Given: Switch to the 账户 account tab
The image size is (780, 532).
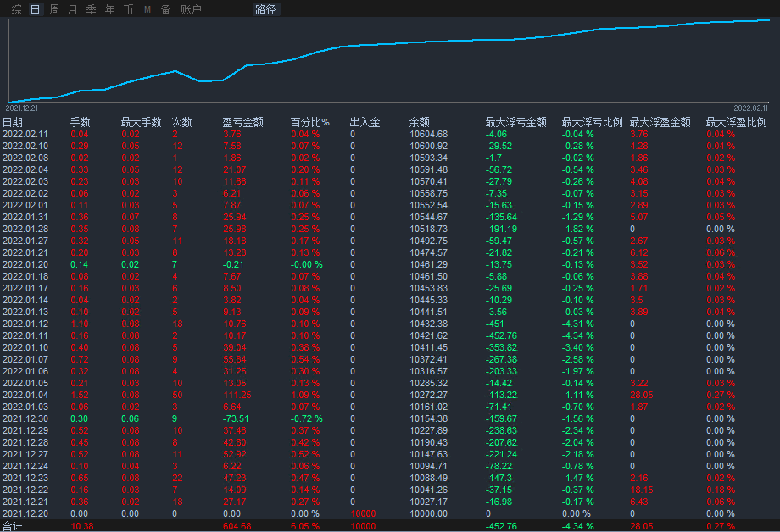Looking at the screenshot, I should (x=191, y=9).
